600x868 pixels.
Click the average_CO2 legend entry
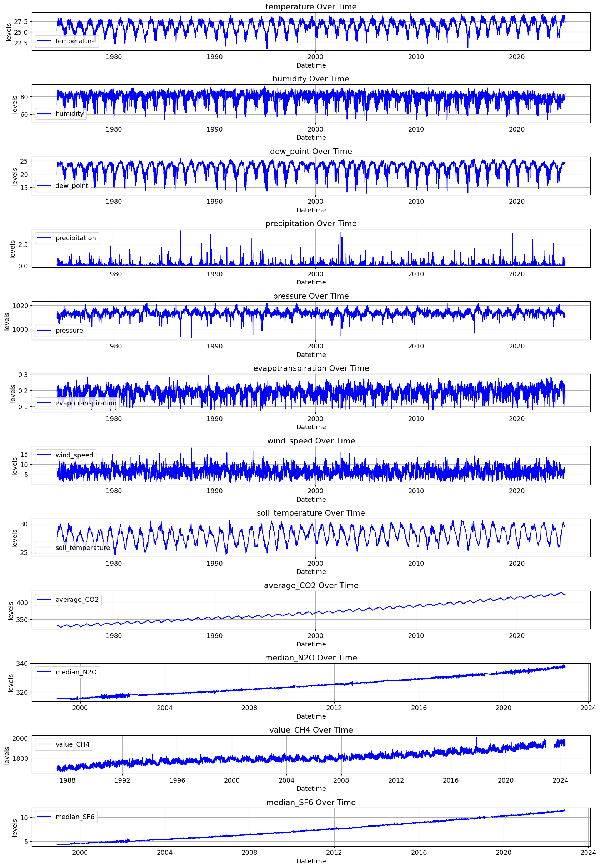(x=69, y=600)
